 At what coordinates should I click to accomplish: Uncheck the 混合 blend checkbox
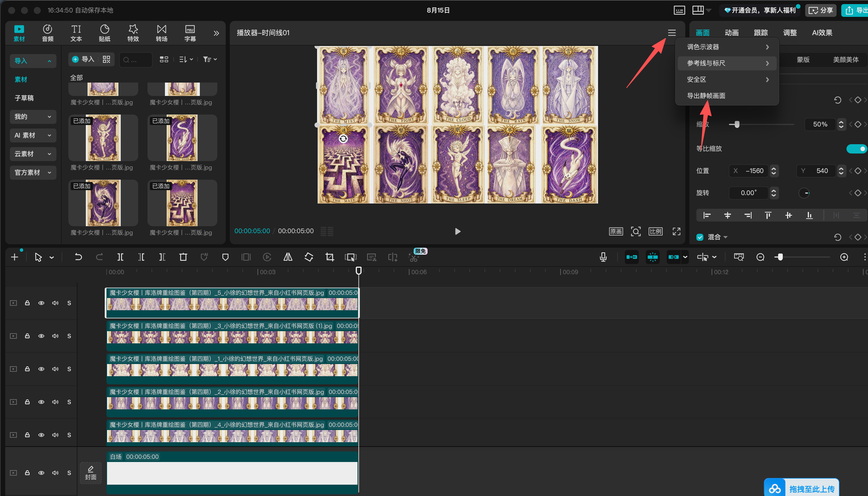pyautogui.click(x=700, y=237)
